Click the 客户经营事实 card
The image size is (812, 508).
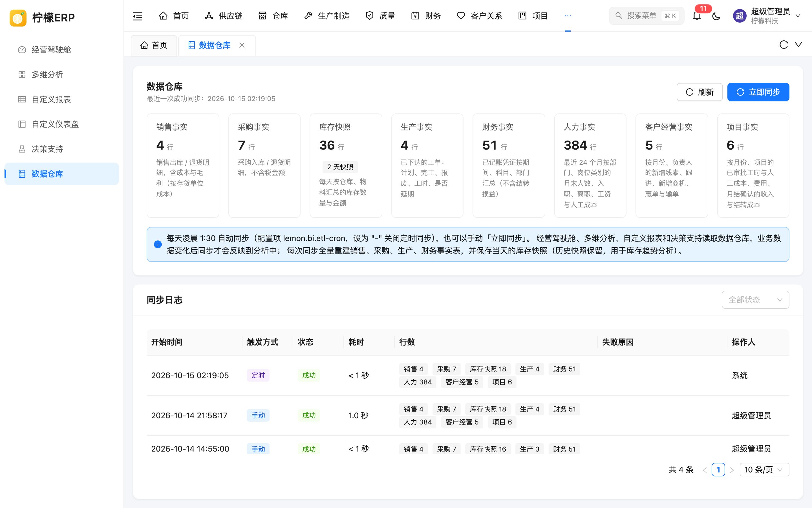(672, 166)
